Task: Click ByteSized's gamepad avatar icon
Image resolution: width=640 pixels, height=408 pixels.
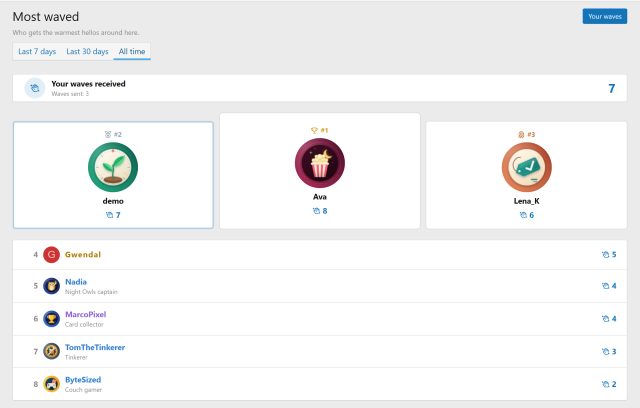Action: coord(51,384)
